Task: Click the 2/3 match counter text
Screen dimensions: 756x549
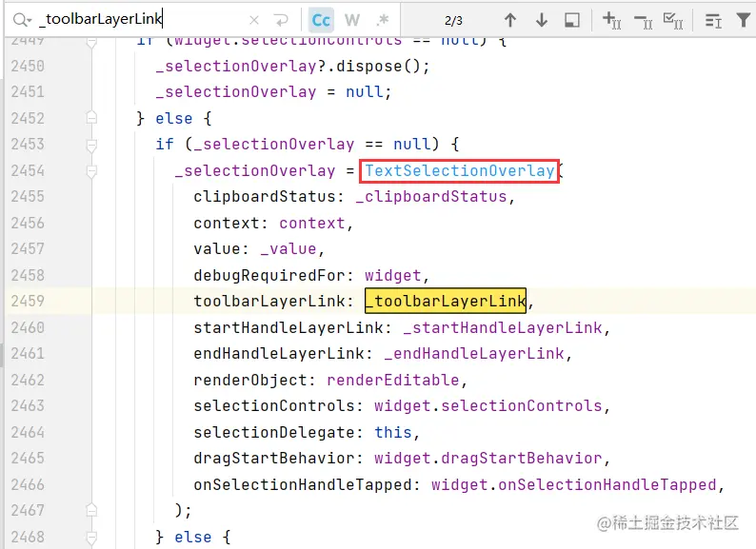Action: point(453,21)
